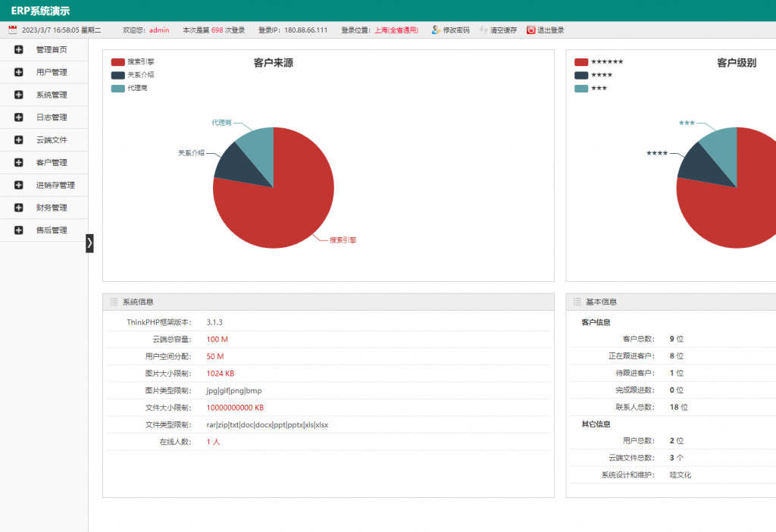This screenshot has height=532, width=776.
Task: Open 售后管理 menu item
Action: [x=52, y=230]
